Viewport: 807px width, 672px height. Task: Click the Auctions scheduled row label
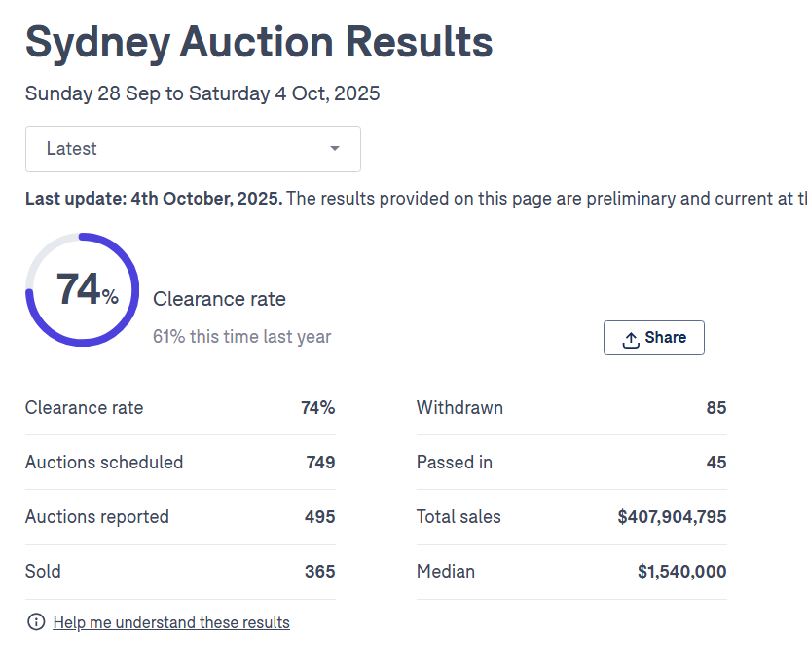click(104, 463)
